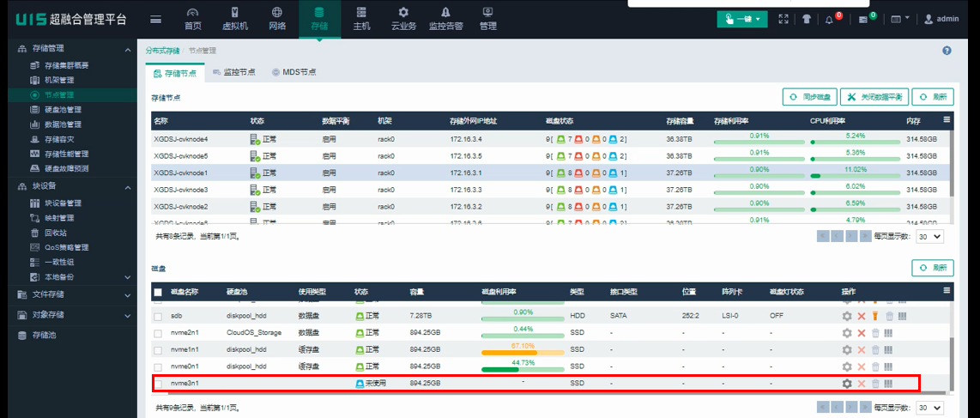Viewport: 980px width, 418px height.
Task: Open the 一键 green dropdown
Action: 742,19
